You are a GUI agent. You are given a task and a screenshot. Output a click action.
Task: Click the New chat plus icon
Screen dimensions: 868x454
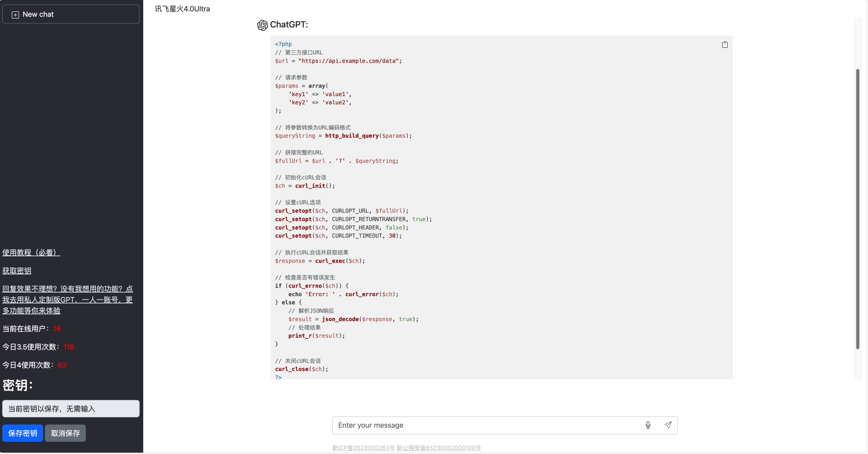click(15, 15)
